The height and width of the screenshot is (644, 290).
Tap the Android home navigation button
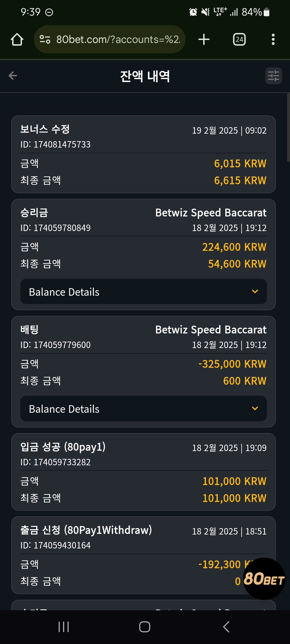pyautogui.click(x=145, y=627)
